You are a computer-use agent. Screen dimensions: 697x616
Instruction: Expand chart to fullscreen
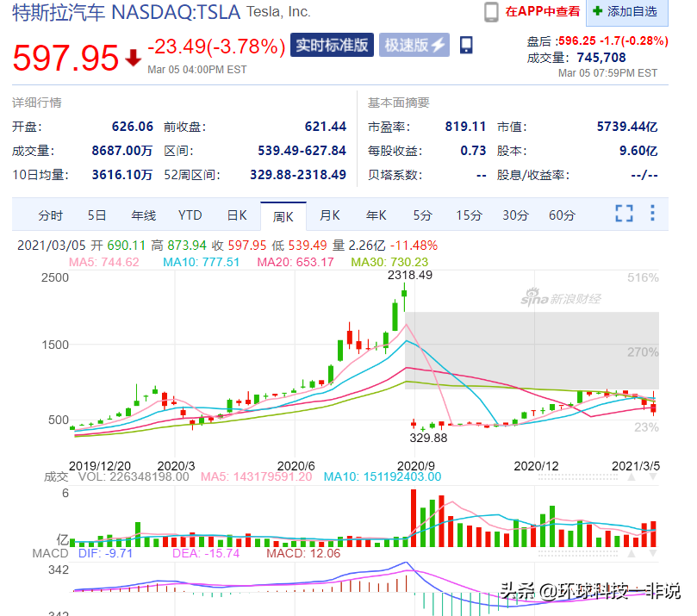pos(624,214)
